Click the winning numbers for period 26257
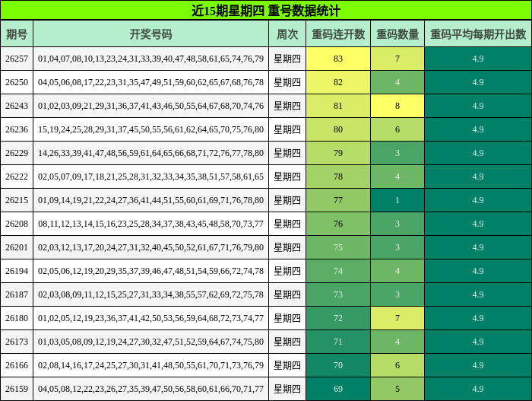532x401 pixels. tap(151, 59)
